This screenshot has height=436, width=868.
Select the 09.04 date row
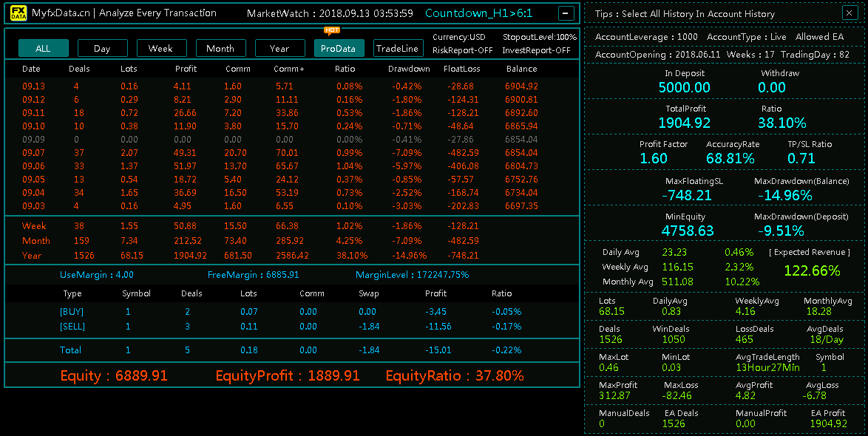(292, 193)
